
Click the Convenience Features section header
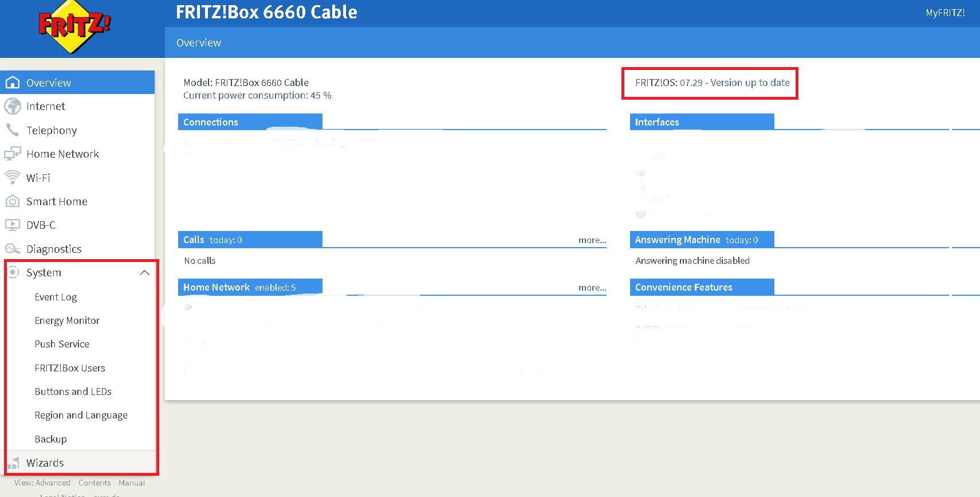coord(702,287)
